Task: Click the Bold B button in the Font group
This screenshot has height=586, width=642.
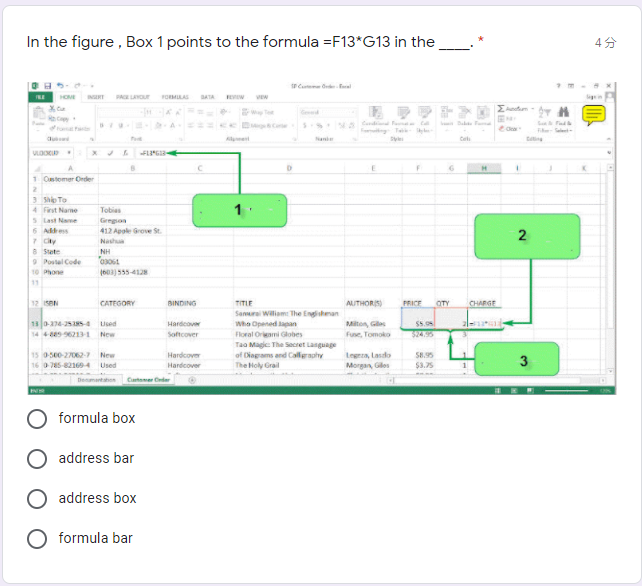Action: click(101, 125)
